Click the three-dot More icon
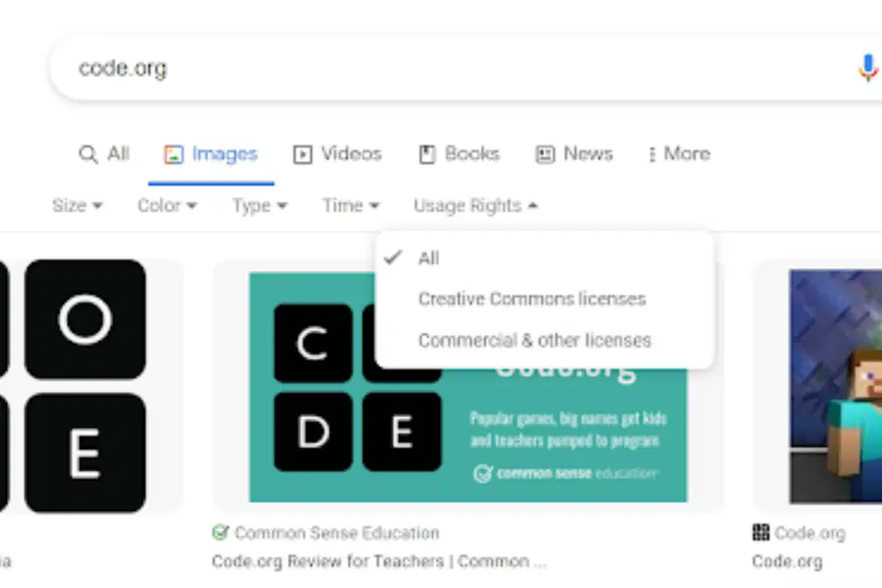The height and width of the screenshot is (588, 882). (652, 154)
